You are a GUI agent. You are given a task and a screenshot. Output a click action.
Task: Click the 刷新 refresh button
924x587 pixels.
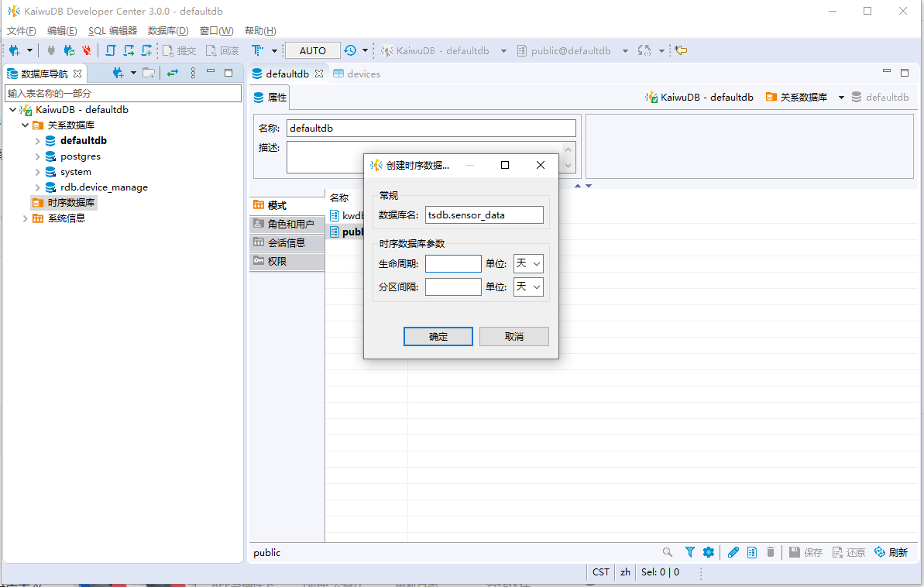coord(891,552)
